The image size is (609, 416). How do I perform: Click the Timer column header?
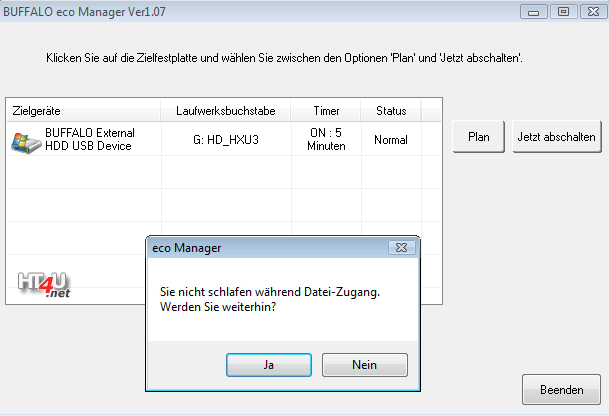[x=326, y=111]
